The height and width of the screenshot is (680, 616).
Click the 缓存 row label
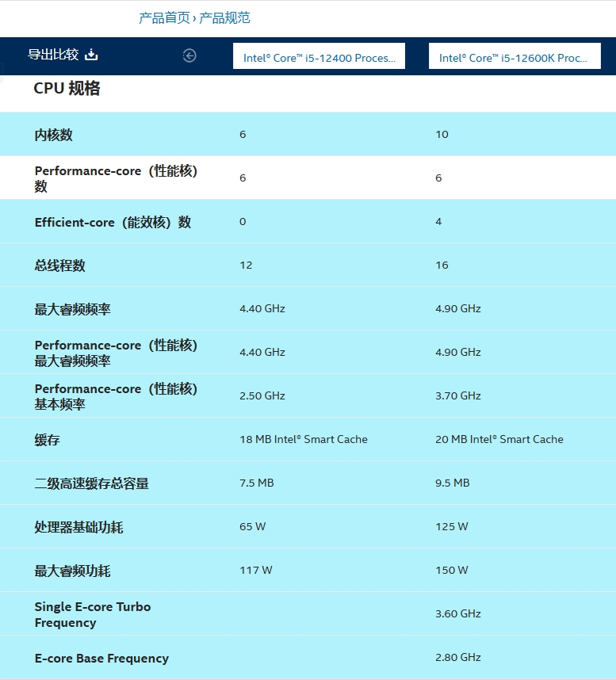click(48, 440)
